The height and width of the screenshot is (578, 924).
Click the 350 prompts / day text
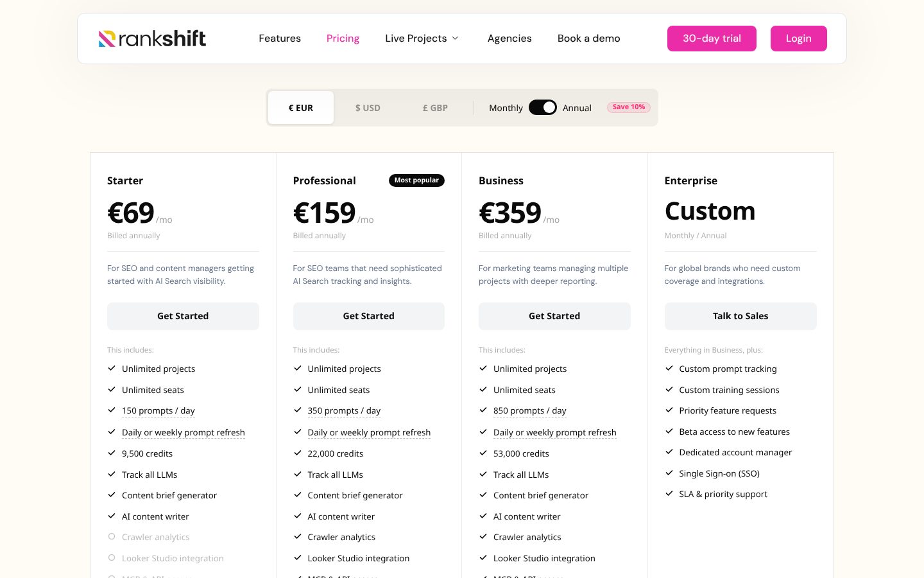(x=344, y=411)
